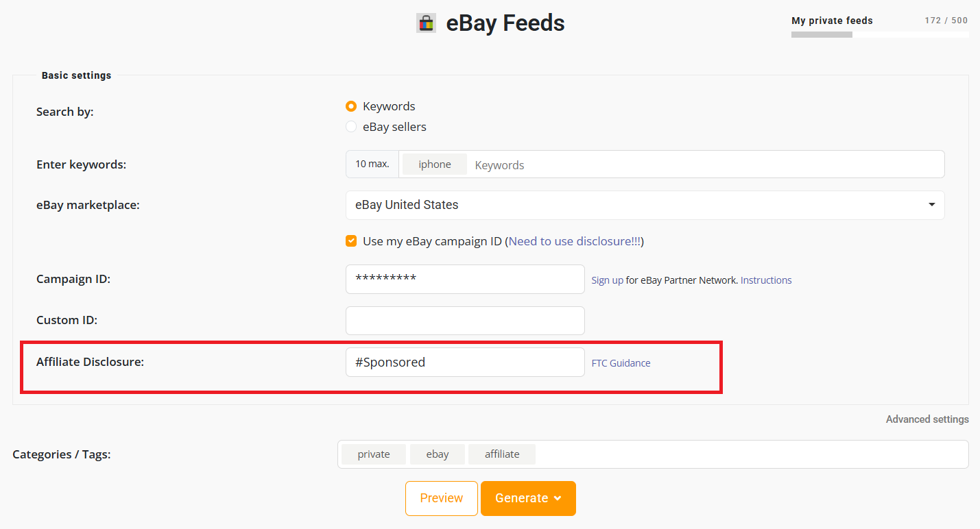Click the Generate button
Viewport: 980px width, 529px height.
pyautogui.click(x=528, y=498)
